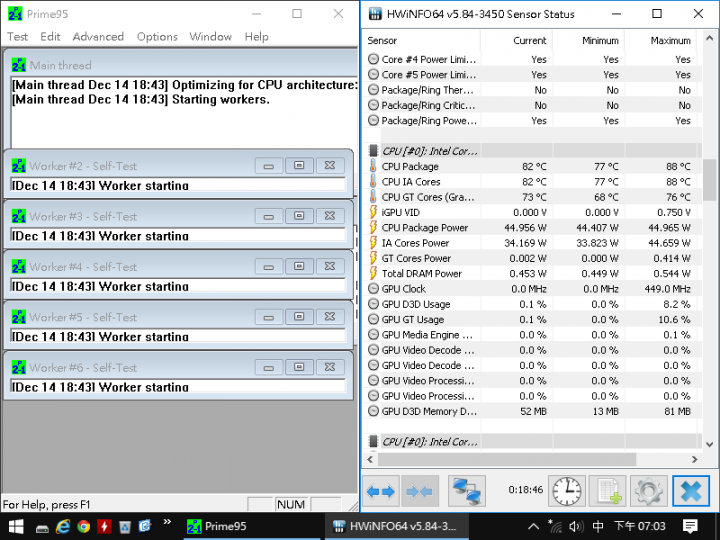Click the Current column header
The image size is (720, 540).
(x=517, y=41)
